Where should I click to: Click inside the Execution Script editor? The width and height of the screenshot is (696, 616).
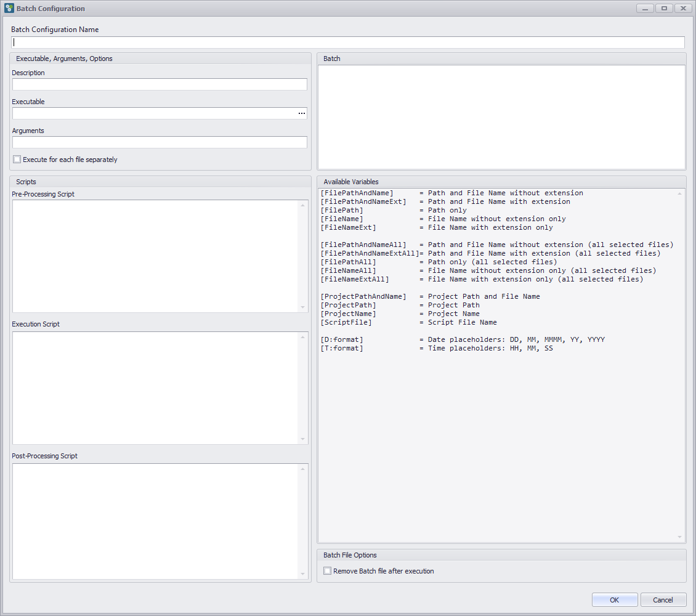tap(155, 388)
